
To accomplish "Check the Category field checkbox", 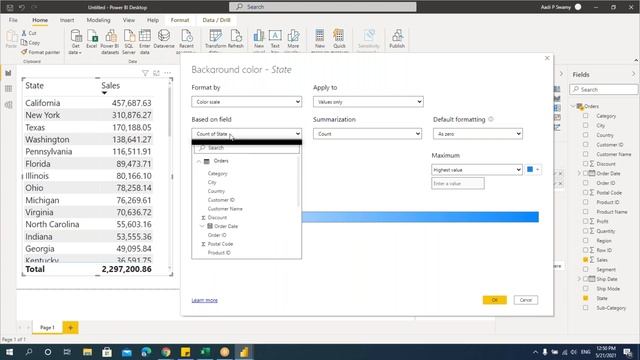I will click(x=586, y=116).
